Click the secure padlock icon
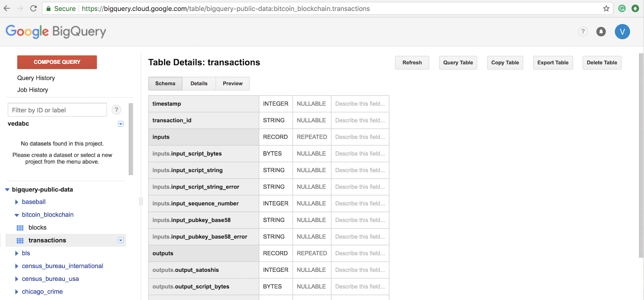 point(48,8)
